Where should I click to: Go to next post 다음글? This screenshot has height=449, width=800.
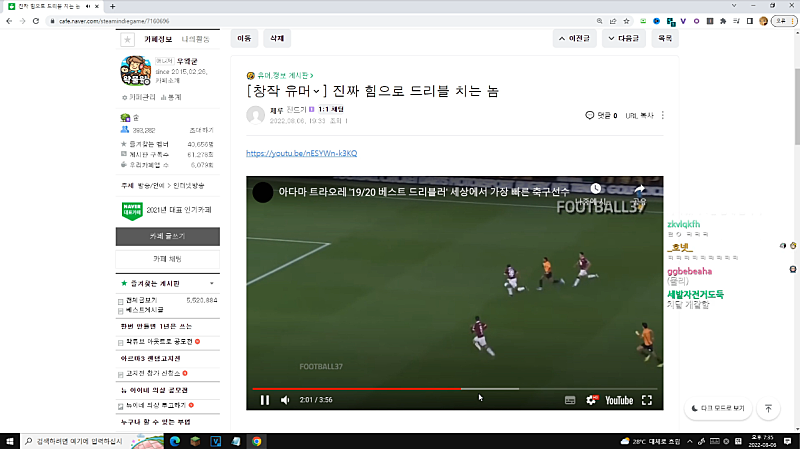[623, 38]
